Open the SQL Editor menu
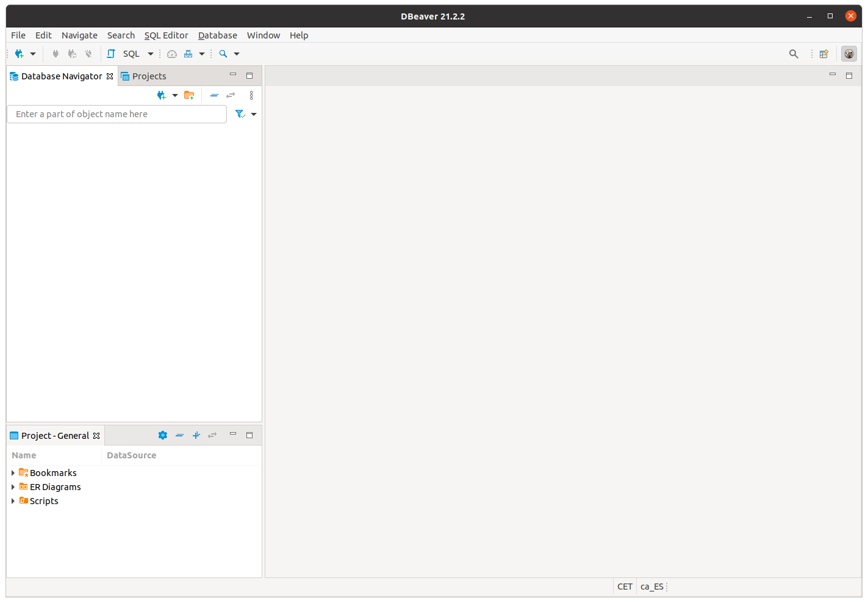This screenshot has height=603, width=868. click(x=166, y=35)
